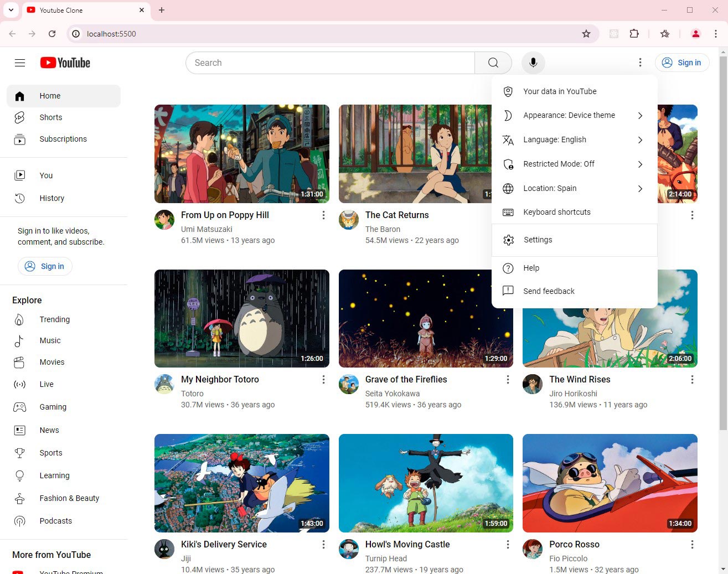
Task: Click the sidebar Sign in button
Action: 45,266
